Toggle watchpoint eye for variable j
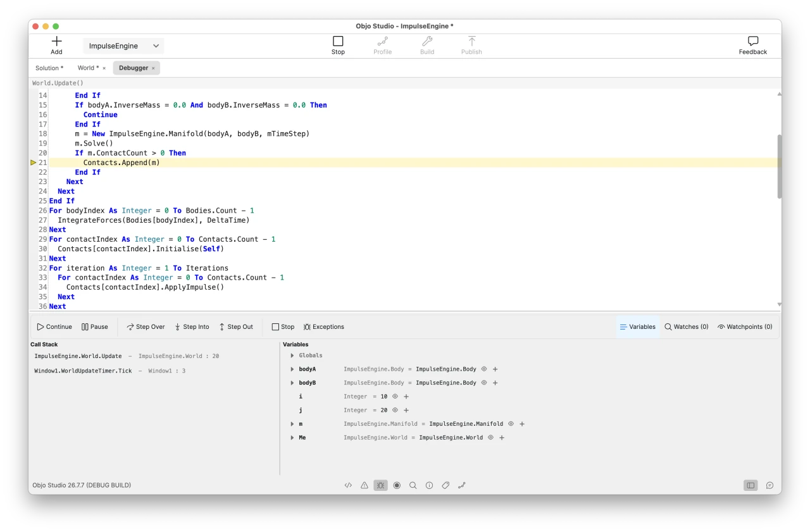 [395, 411]
